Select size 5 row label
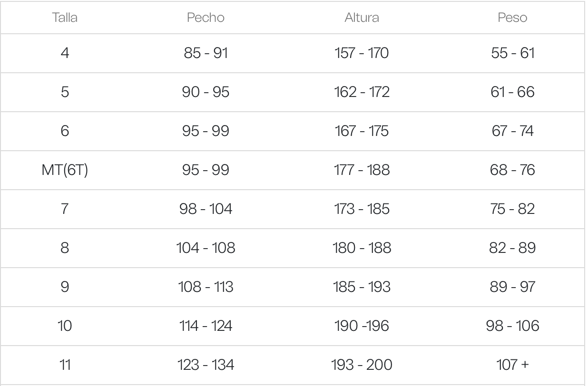The image size is (588, 386). tap(65, 92)
